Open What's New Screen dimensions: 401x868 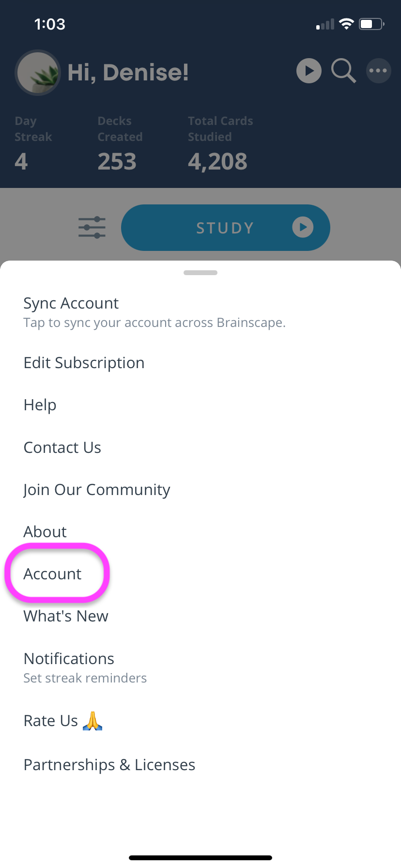click(x=200, y=616)
